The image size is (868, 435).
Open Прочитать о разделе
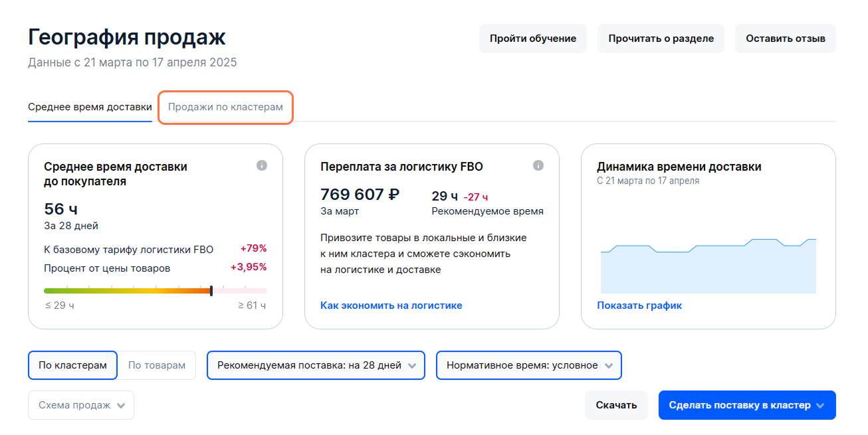pyautogui.click(x=661, y=38)
